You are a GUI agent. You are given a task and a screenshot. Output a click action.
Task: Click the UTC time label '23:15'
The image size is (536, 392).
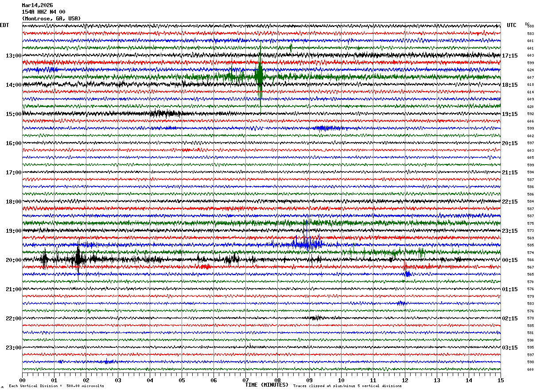coord(510,231)
